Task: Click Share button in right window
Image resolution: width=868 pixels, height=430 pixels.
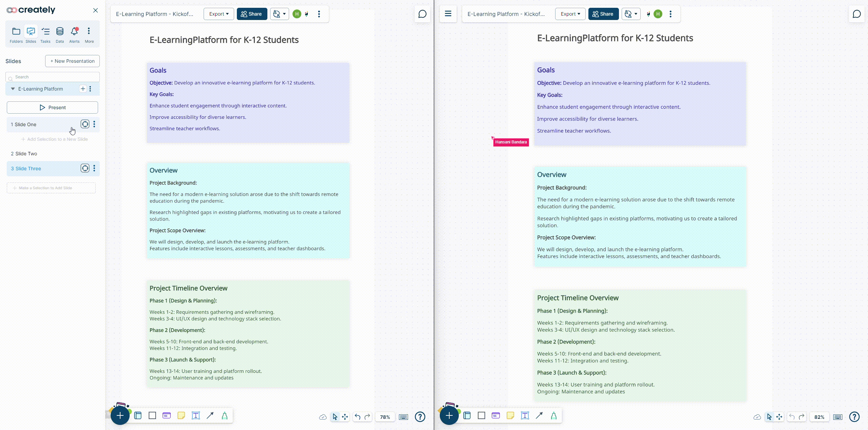Action: [603, 14]
